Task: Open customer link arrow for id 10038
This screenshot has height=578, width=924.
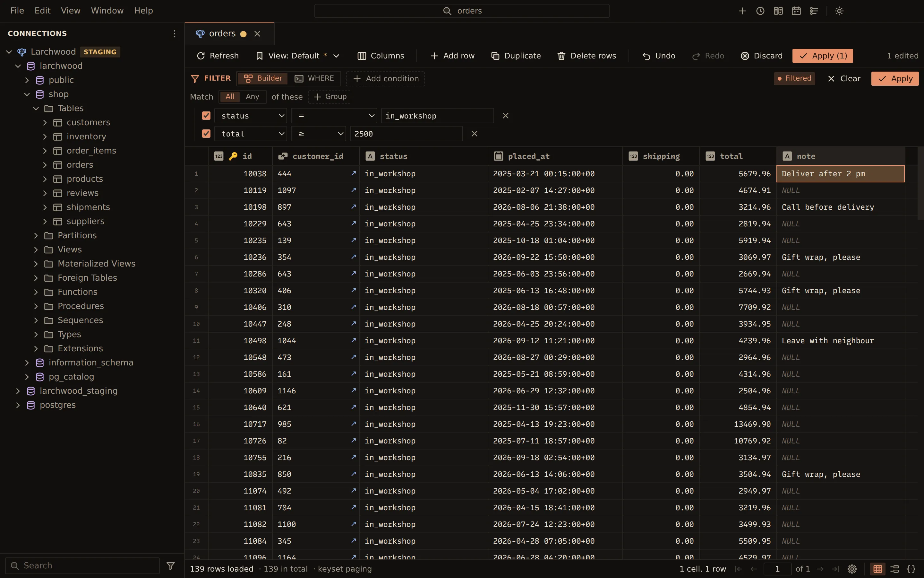Action: 354,173
